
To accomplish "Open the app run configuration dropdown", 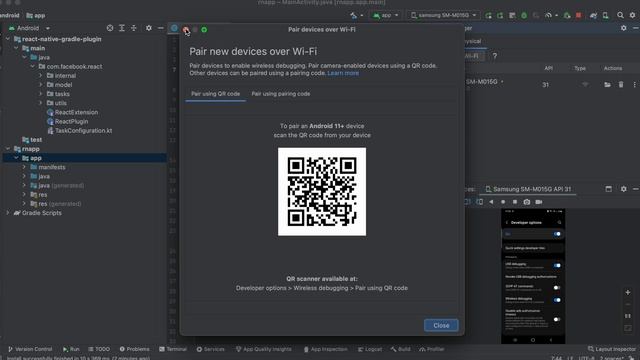I will click(385, 16).
